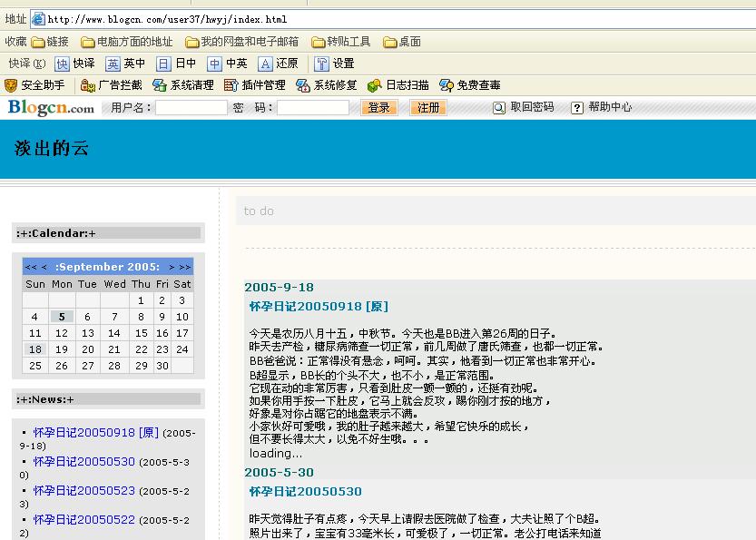Click the 登录 login button
Screen dimensions: 756x540
click(379, 107)
